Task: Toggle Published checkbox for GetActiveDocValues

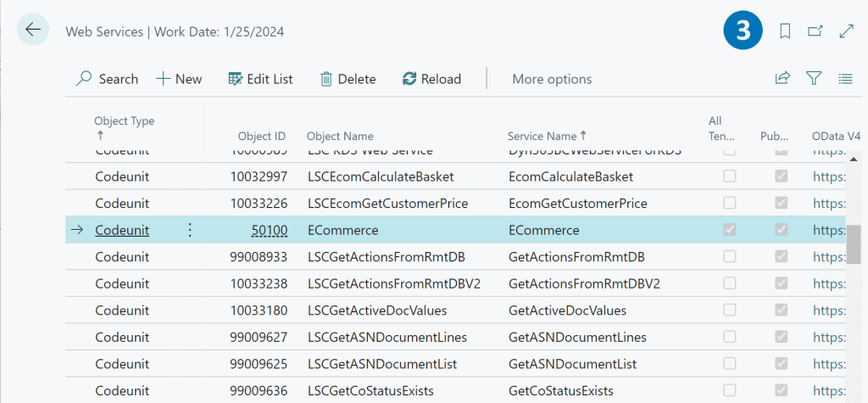Action: pos(782,310)
